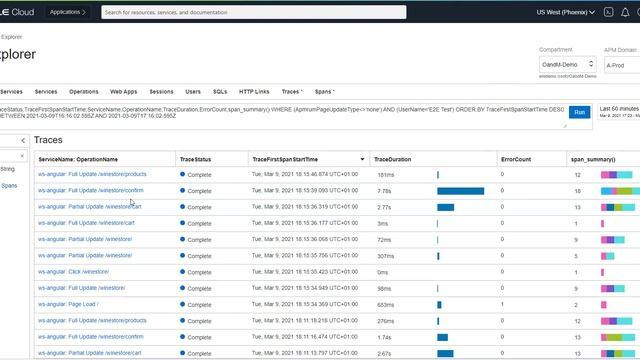Switch to the Services tab
This screenshot has width=640, height=360.
coord(46,92)
